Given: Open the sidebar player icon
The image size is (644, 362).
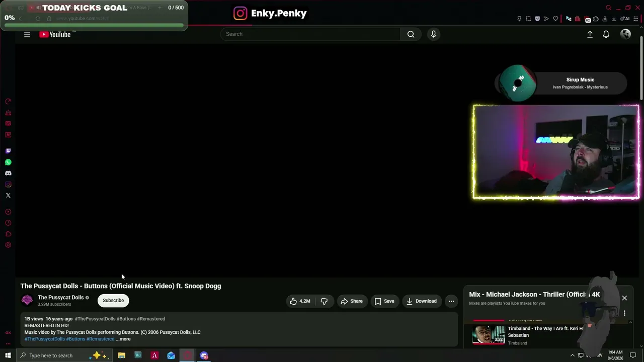Looking at the screenshot, I should click(8, 212).
